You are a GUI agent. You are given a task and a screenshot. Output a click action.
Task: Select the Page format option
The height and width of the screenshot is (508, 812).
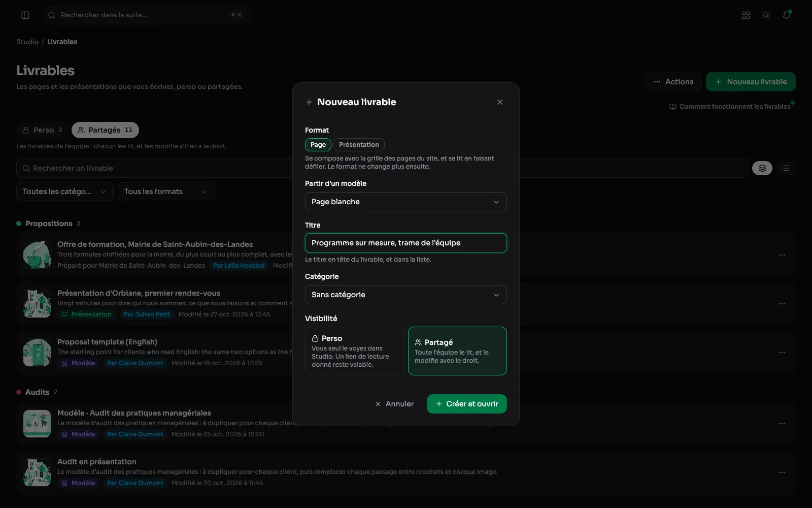tap(318, 145)
